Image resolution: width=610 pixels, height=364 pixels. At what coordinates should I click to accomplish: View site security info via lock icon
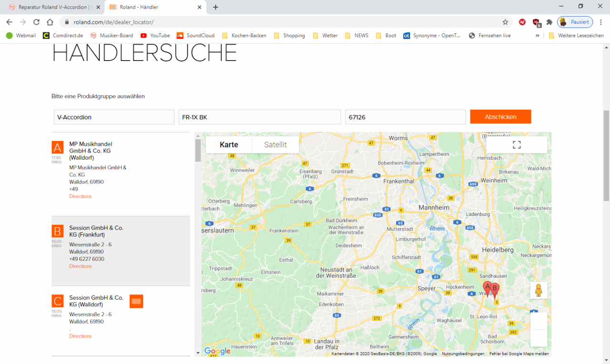[x=67, y=22]
